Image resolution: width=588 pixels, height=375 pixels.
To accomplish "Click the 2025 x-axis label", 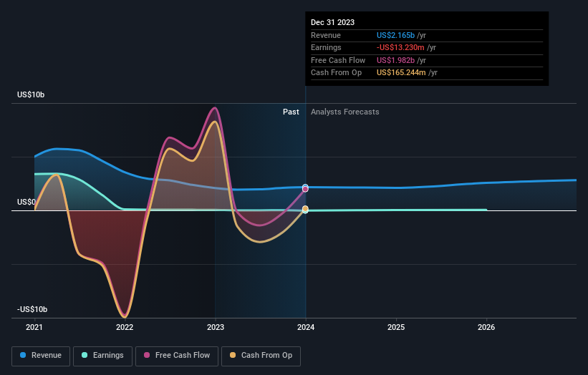I will tap(396, 327).
